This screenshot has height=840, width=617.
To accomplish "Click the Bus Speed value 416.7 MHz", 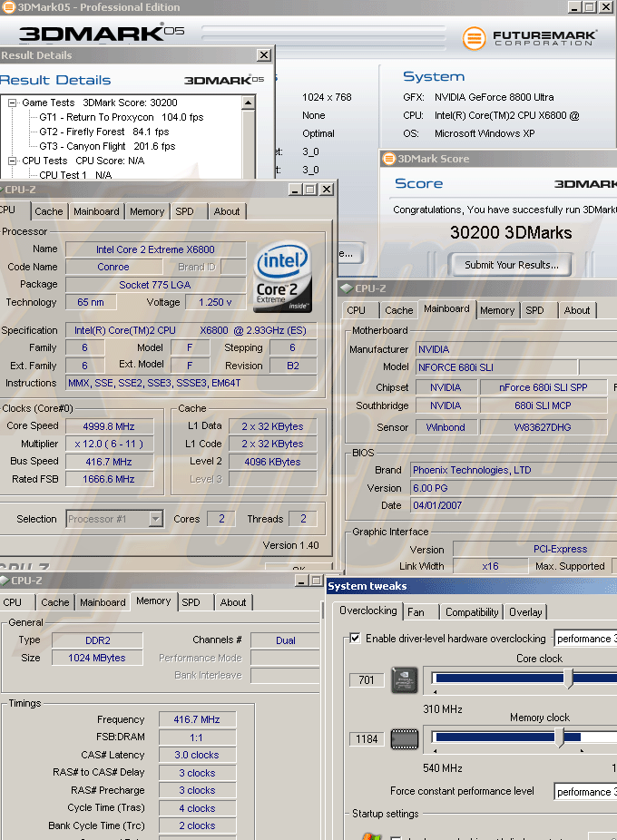I will [110, 461].
